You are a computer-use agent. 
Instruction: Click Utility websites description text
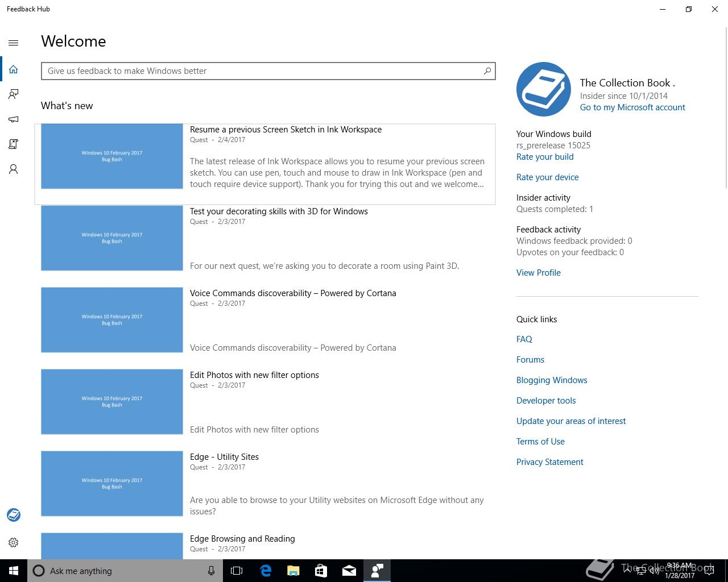click(337, 506)
